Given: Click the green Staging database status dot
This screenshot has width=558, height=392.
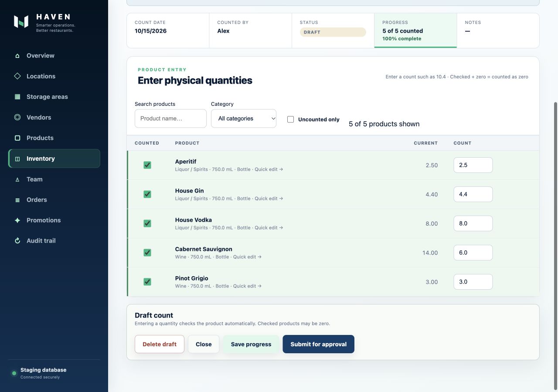Looking at the screenshot, I should pos(14,373).
